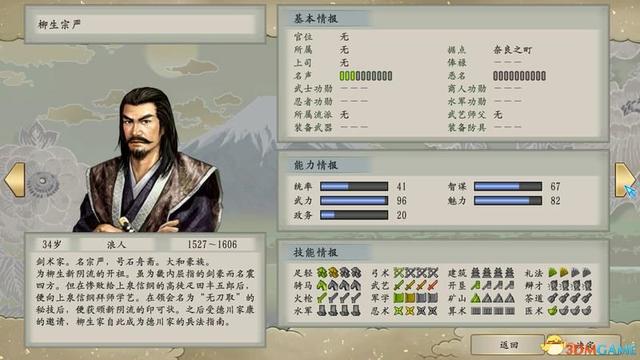The image size is (640, 360).
Task: Click the 决定 button behind the watermark
Action: [584, 345]
